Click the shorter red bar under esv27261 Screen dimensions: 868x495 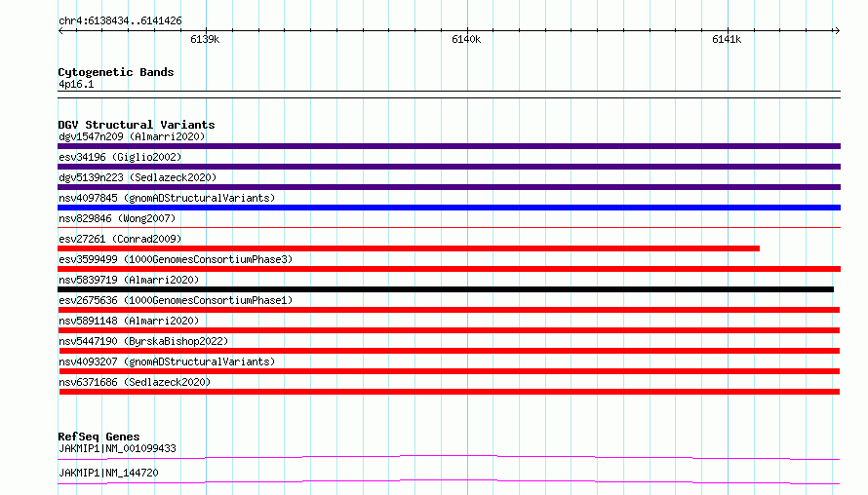pyautogui.click(x=409, y=248)
